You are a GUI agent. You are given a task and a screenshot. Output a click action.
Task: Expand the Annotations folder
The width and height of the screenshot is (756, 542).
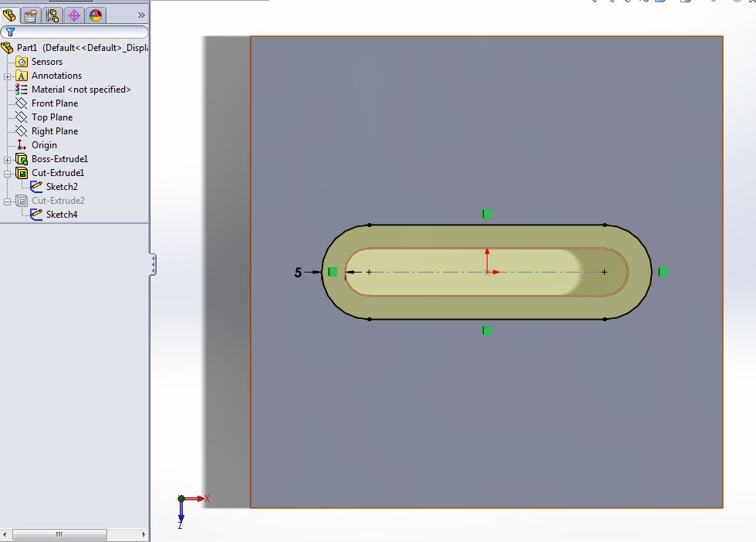point(7,75)
